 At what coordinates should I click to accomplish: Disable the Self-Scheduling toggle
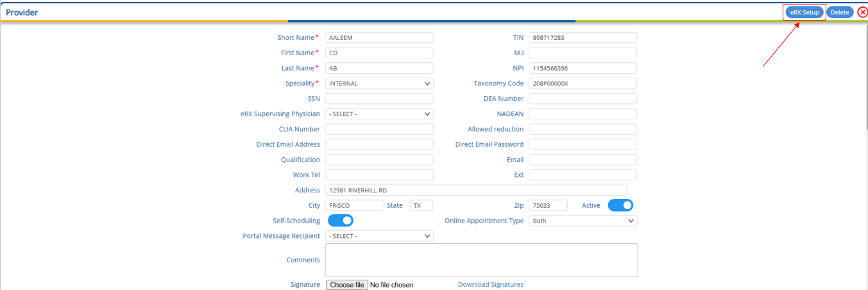click(x=341, y=221)
